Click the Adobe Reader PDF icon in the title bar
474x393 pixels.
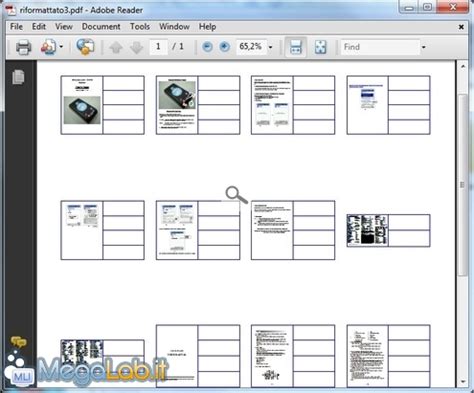(11, 10)
